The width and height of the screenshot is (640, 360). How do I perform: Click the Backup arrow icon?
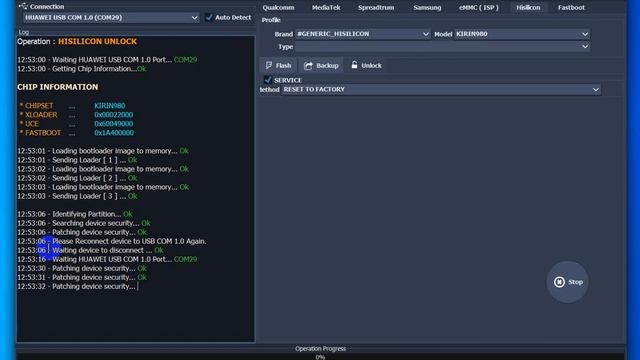[x=308, y=66]
